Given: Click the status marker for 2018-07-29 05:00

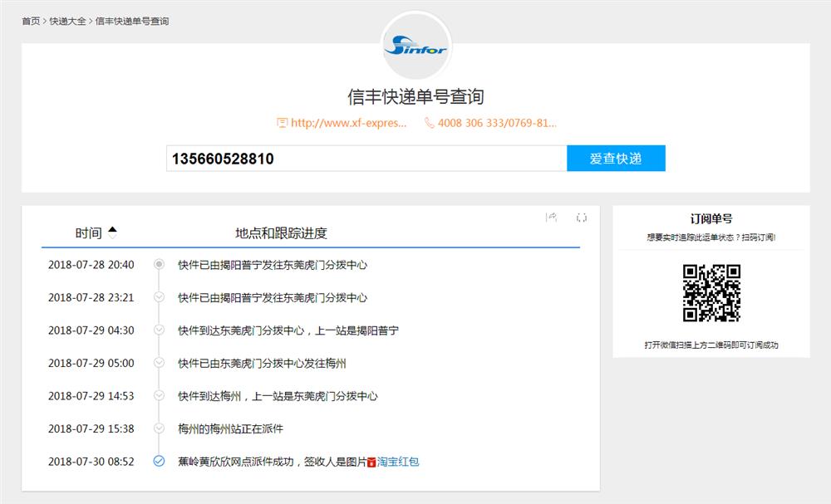Looking at the screenshot, I should 159,363.
